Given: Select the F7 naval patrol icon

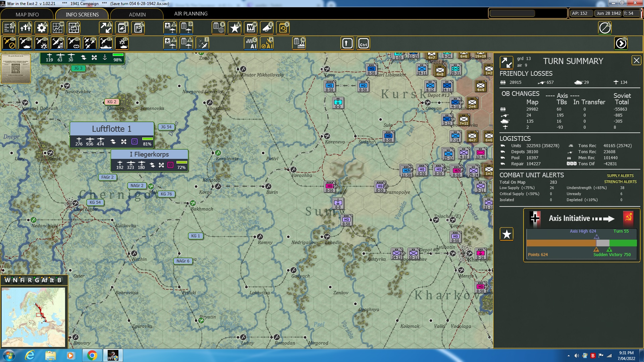Looking at the screenshot, I should point(106,44).
